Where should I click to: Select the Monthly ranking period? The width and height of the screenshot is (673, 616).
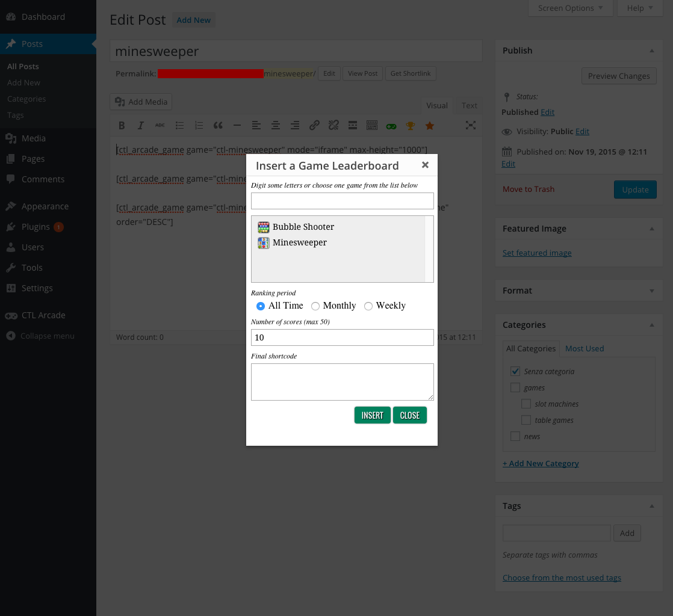(x=315, y=306)
